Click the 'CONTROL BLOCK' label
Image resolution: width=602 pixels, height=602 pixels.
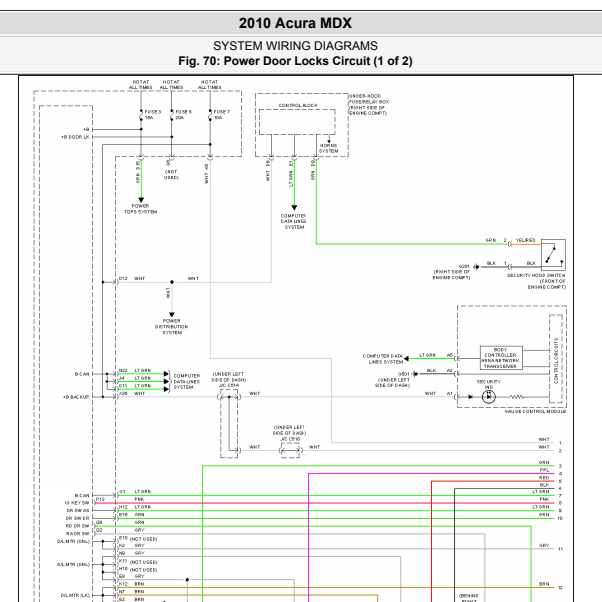coord(298,105)
